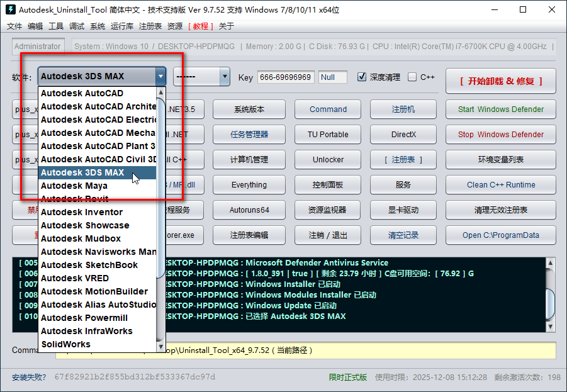Select Autodesk InfraWorks from the list
This screenshot has width=567, height=392.
[x=98, y=331]
